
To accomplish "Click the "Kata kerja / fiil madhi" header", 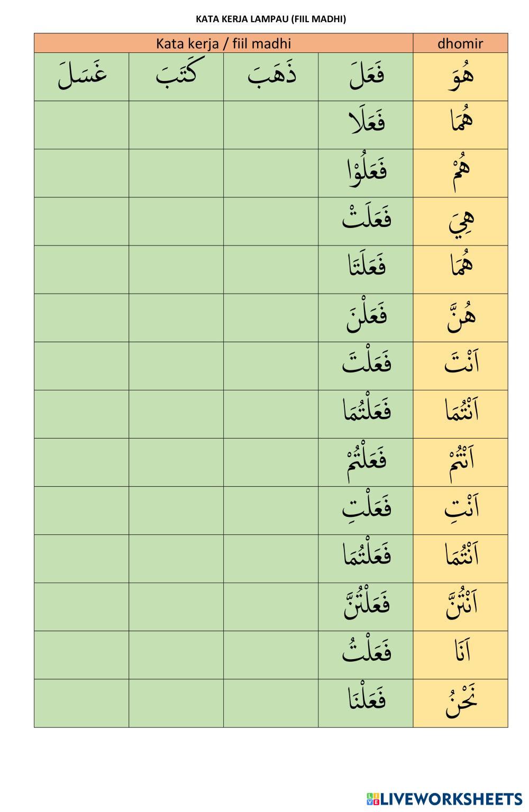I will pos(223,43).
